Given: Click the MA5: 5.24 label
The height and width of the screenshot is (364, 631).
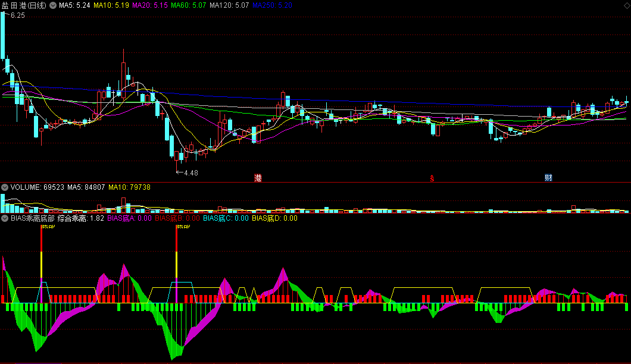Looking at the screenshot, I should click(x=74, y=5).
